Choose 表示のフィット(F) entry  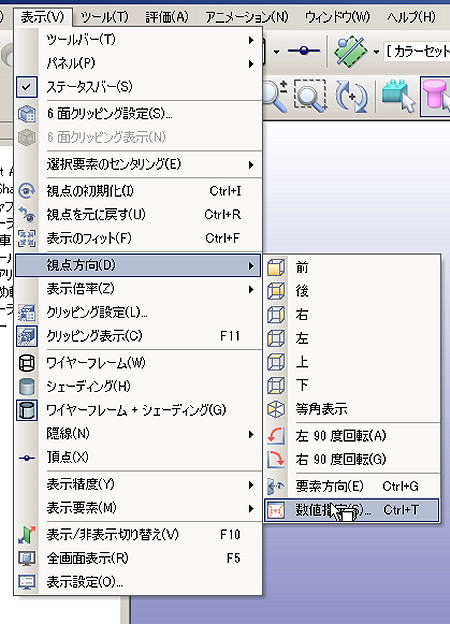click(138, 238)
